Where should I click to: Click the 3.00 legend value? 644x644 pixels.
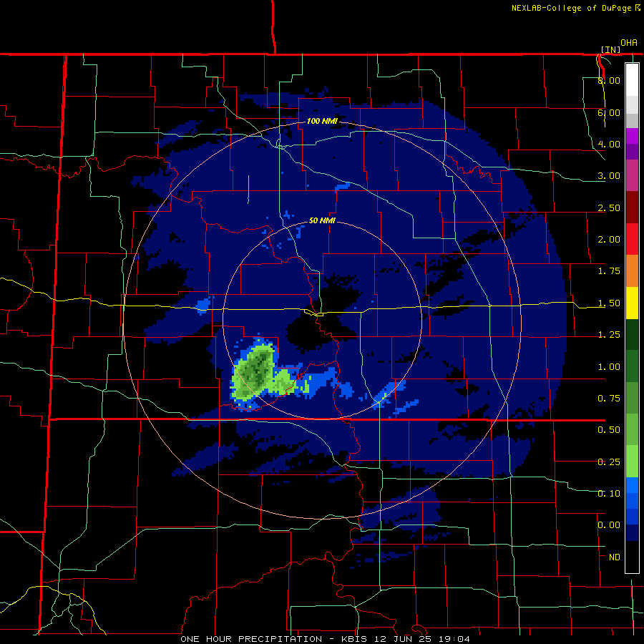pos(609,176)
